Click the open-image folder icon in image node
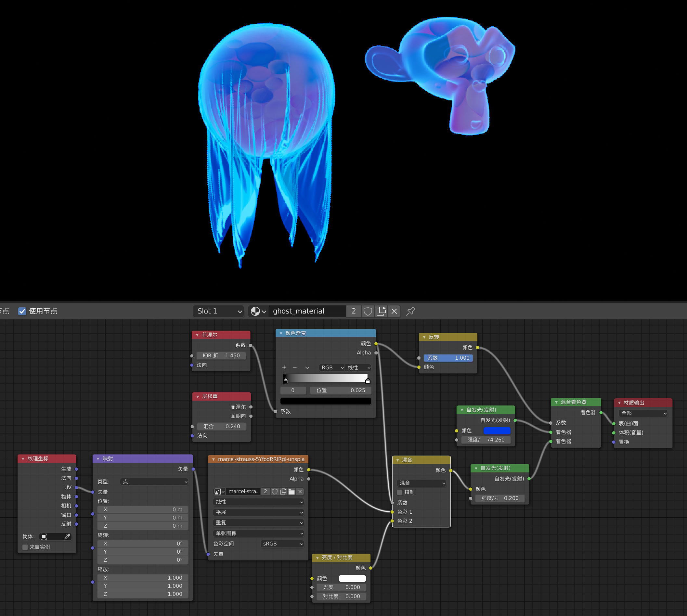Screen dimensions: 687x616 point(292,492)
